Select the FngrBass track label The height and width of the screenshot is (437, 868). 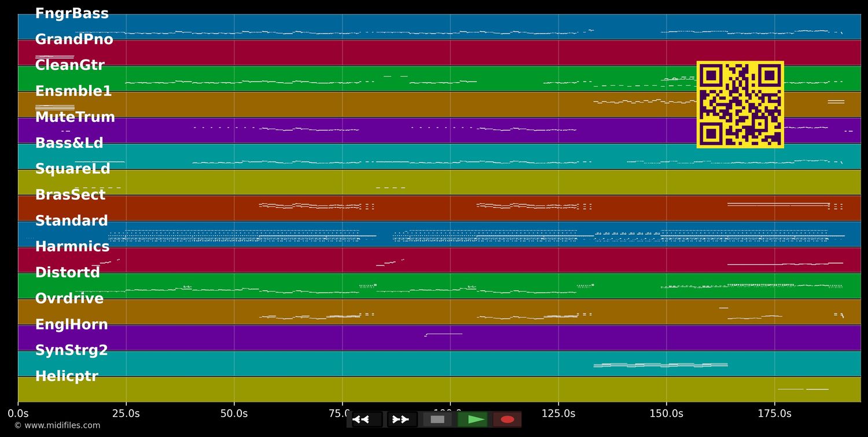click(x=72, y=14)
